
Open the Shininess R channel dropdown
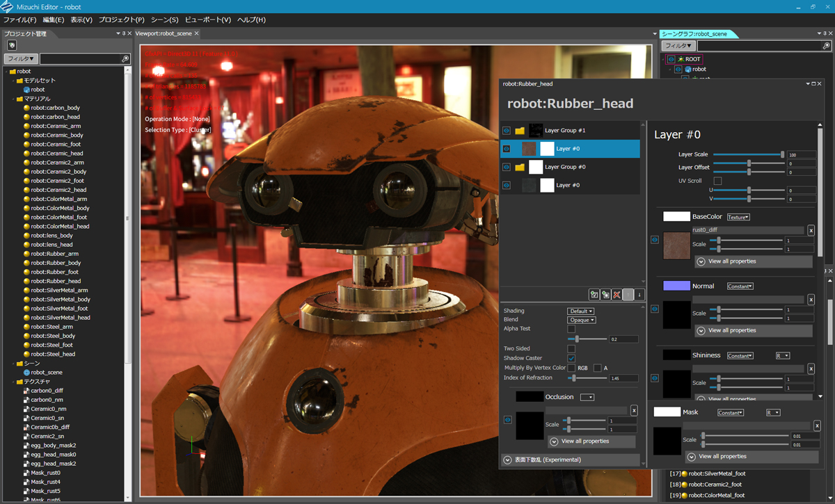pos(783,356)
